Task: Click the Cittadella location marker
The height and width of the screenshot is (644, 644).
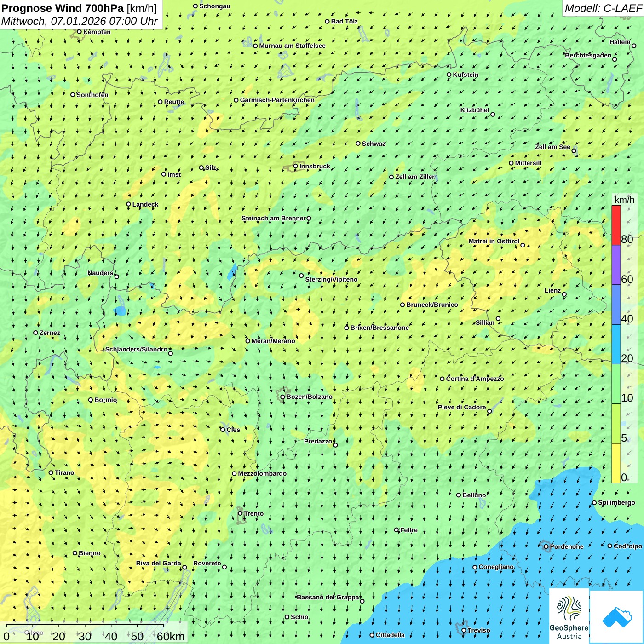Action: click(372, 635)
